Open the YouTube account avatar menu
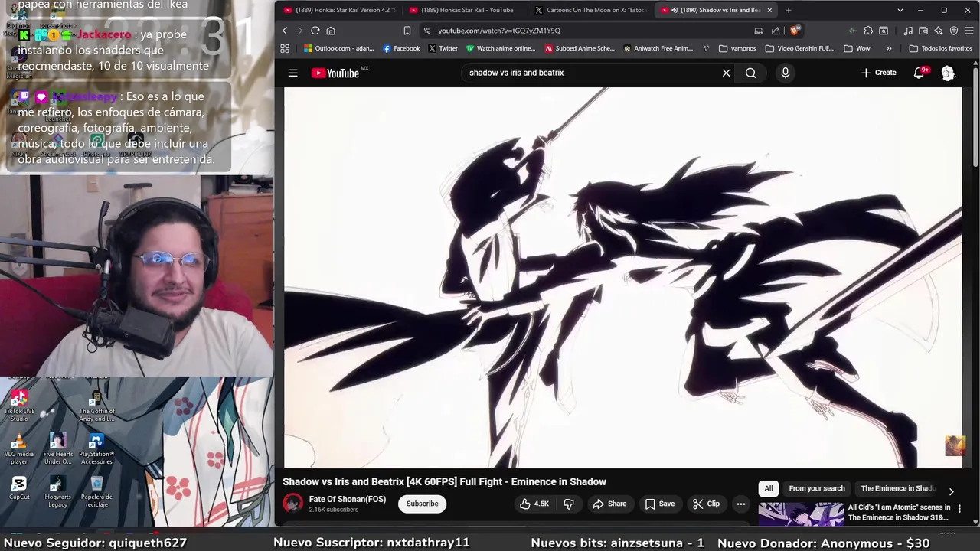Screen dimensions: 980x551 (948, 73)
